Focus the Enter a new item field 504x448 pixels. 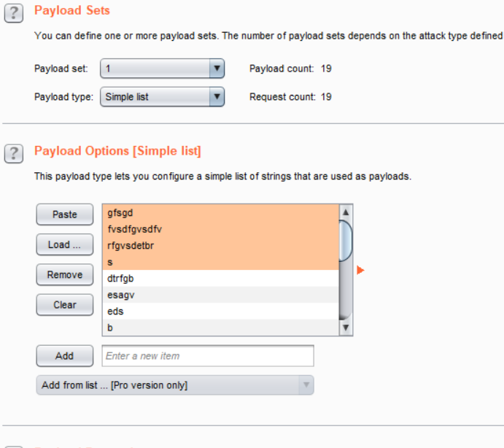(x=209, y=356)
